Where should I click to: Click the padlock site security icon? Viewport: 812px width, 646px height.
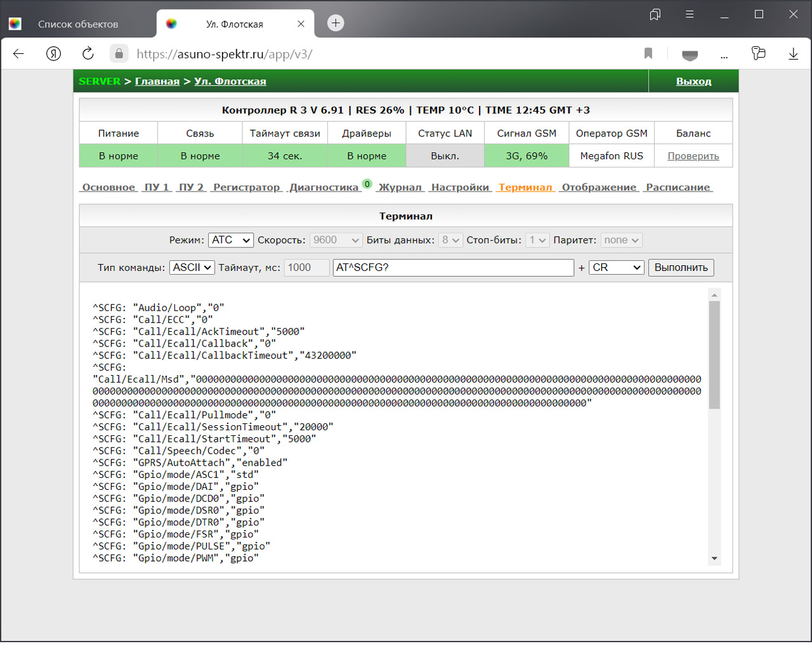(x=119, y=54)
